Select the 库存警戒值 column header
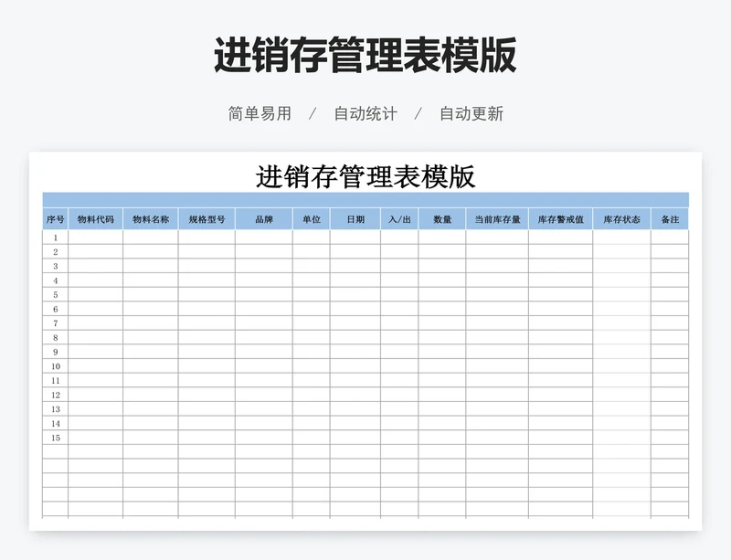The image size is (731, 560). 561,219
